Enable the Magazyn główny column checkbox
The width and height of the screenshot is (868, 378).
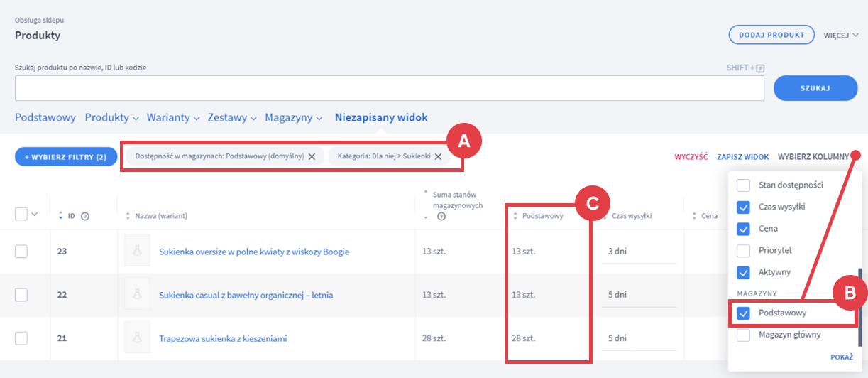coord(743,335)
